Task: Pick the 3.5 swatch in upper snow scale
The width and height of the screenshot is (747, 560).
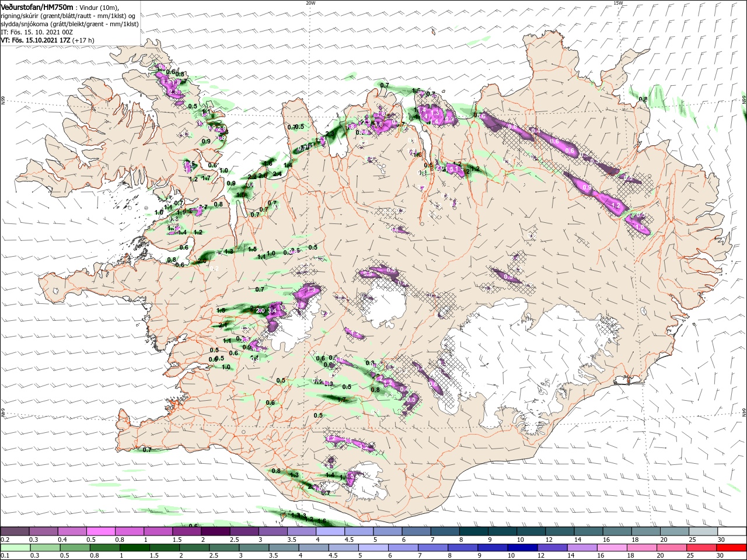Action: click(302, 531)
